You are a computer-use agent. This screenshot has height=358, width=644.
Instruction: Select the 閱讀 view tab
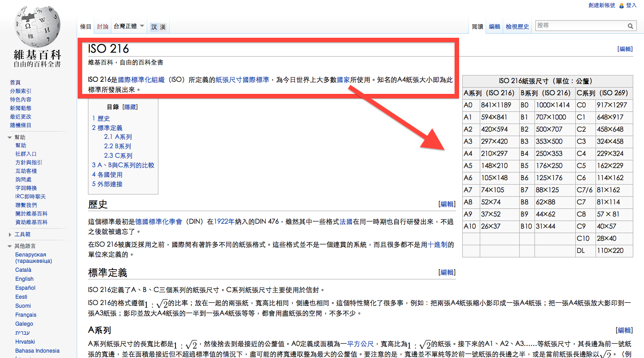pos(478,27)
